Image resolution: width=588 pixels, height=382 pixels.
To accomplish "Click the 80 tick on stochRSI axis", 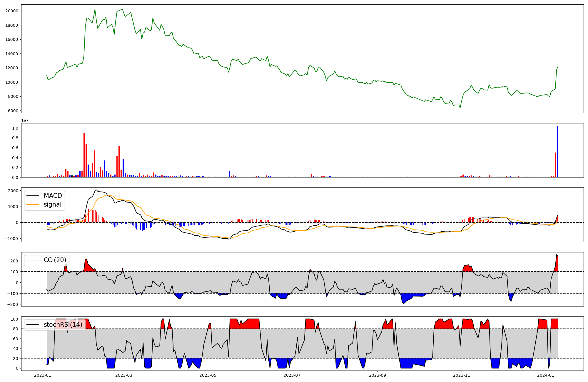I will (16, 329).
